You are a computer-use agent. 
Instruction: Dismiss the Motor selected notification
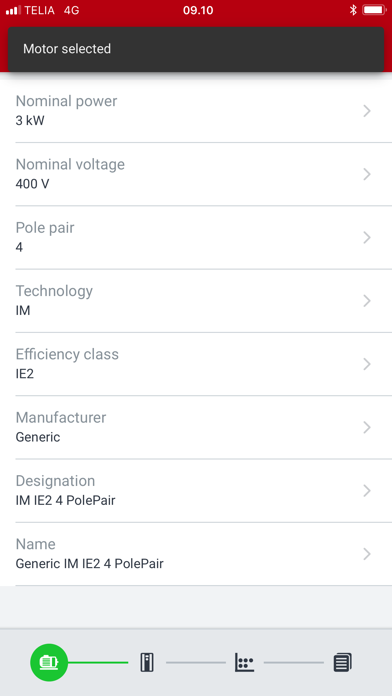point(196,49)
